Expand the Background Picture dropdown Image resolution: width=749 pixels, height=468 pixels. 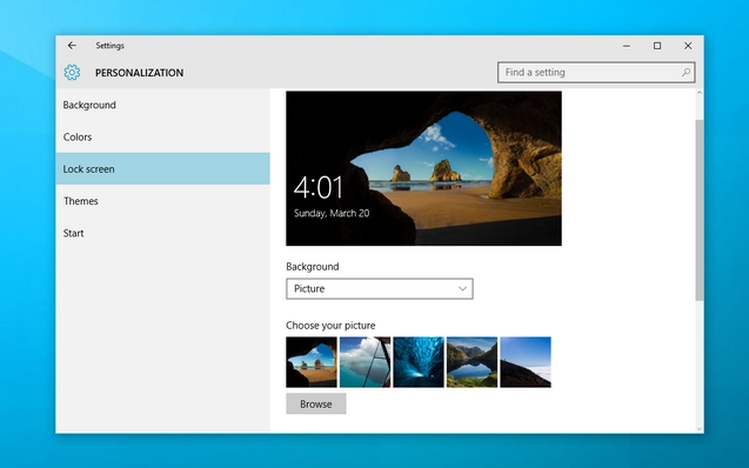coord(379,288)
